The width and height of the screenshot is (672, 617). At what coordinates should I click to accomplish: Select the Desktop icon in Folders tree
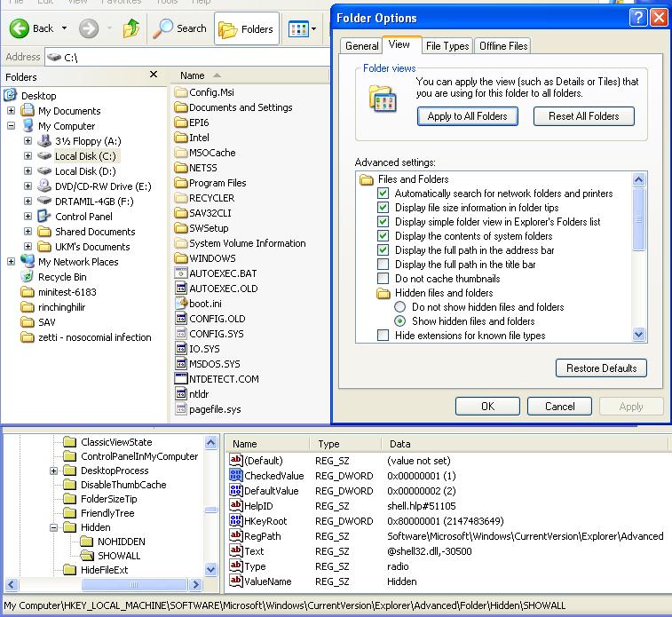[11, 95]
